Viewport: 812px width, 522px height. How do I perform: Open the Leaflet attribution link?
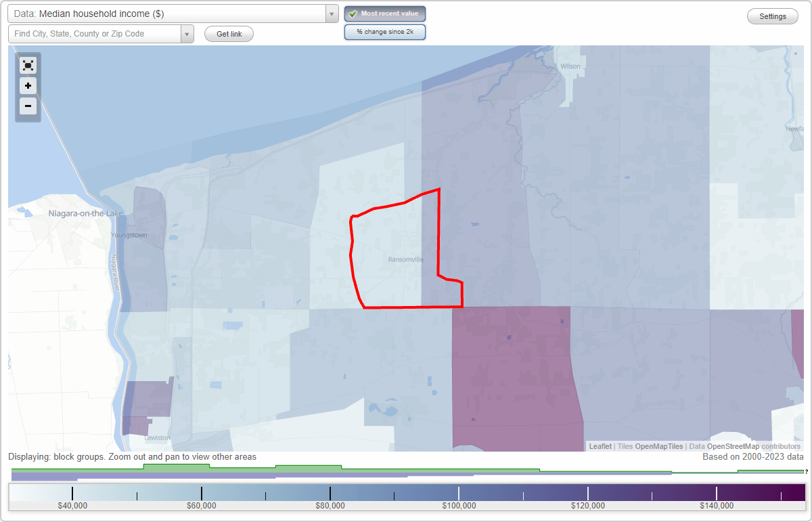[x=600, y=446]
